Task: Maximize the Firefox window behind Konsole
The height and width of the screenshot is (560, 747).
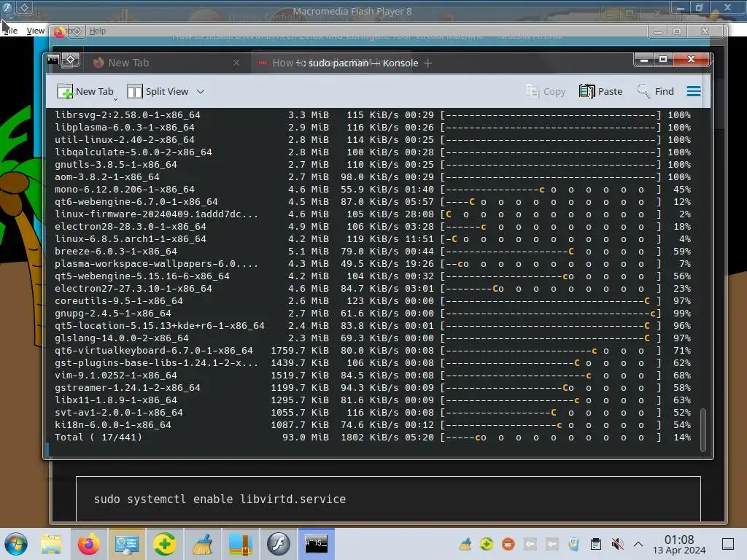Action: tap(677, 32)
